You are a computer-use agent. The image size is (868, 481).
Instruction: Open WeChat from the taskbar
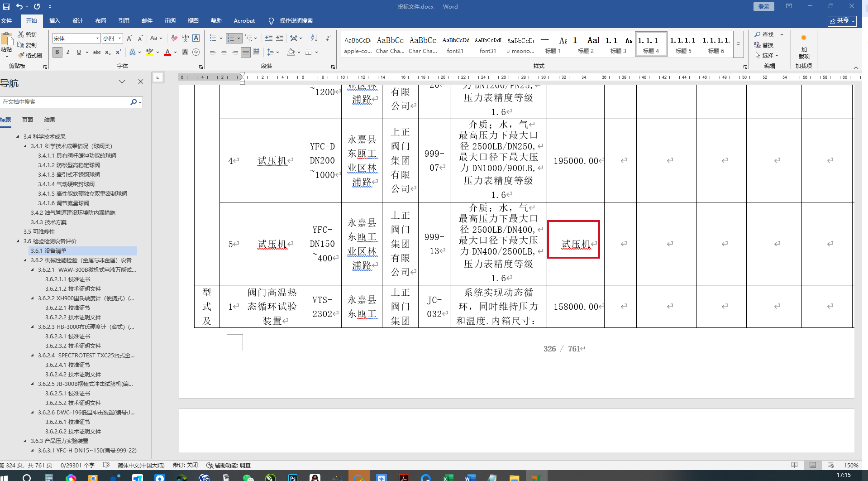click(x=248, y=477)
